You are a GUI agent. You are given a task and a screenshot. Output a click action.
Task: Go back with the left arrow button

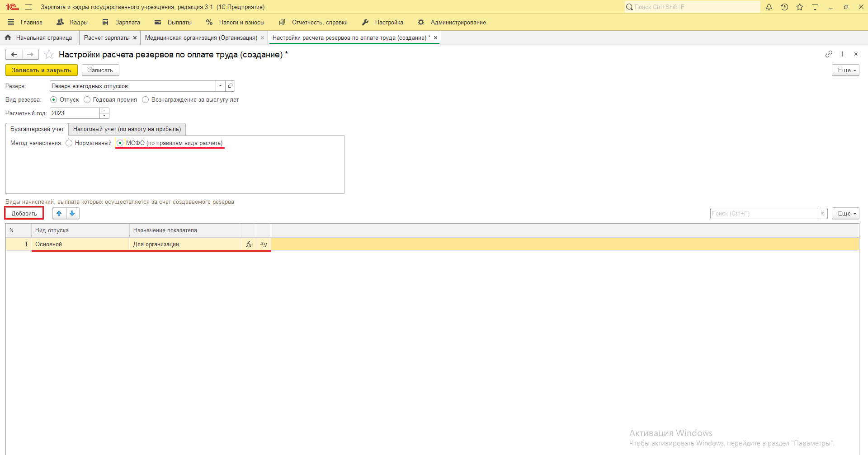point(14,54)
